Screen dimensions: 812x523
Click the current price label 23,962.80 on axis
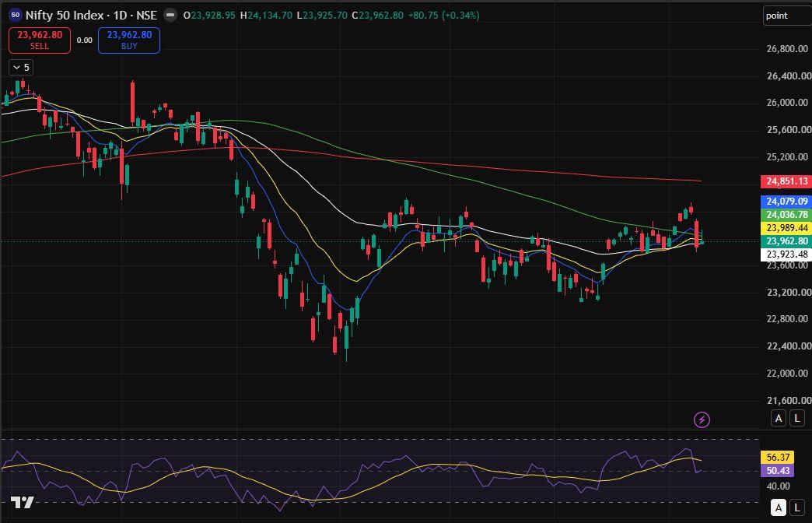(x=786, y=241)
